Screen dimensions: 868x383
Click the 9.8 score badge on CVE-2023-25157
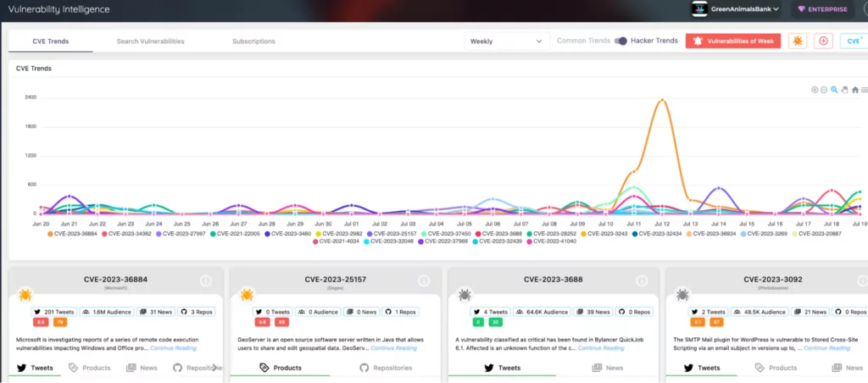coord(262,321)
